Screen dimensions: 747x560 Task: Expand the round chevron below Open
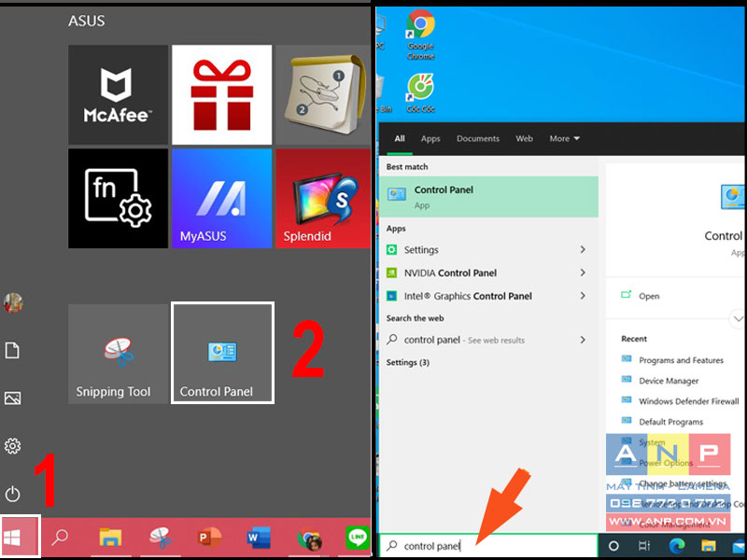pos(738,318)
